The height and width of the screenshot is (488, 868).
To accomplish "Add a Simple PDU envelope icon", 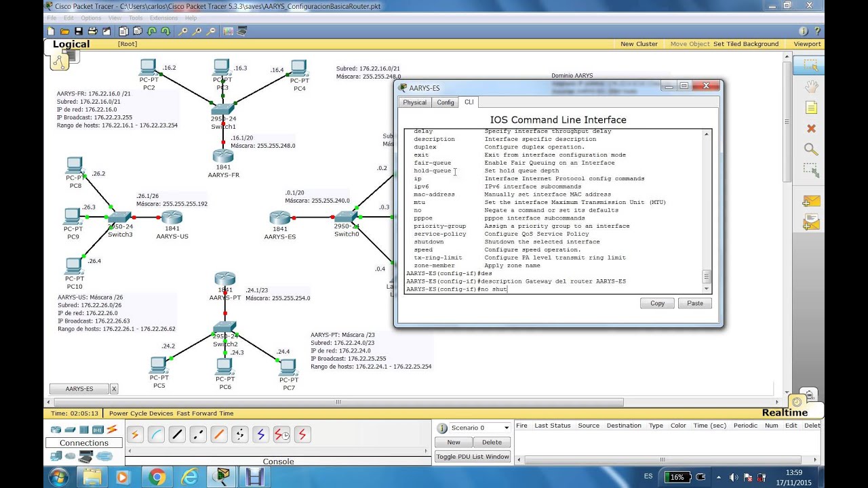I will pos(811,201).
